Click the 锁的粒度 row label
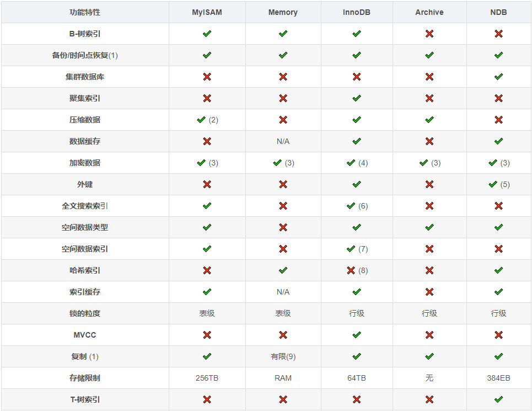Screen dimensions: 532x411 [x=85, y=313]
